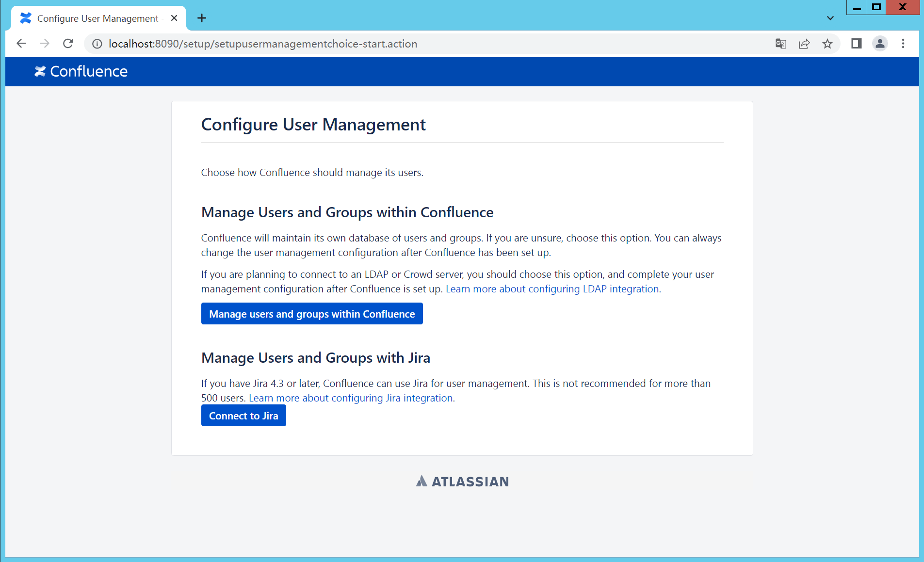Click the browser back arrow
This screenshot has height=562, width=924.
(x=21, y=44)
